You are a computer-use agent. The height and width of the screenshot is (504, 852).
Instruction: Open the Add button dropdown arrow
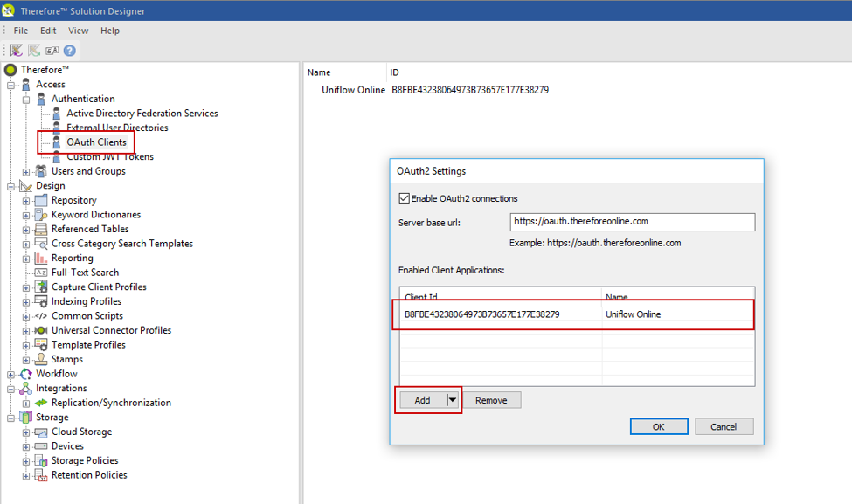coord(454,400)
